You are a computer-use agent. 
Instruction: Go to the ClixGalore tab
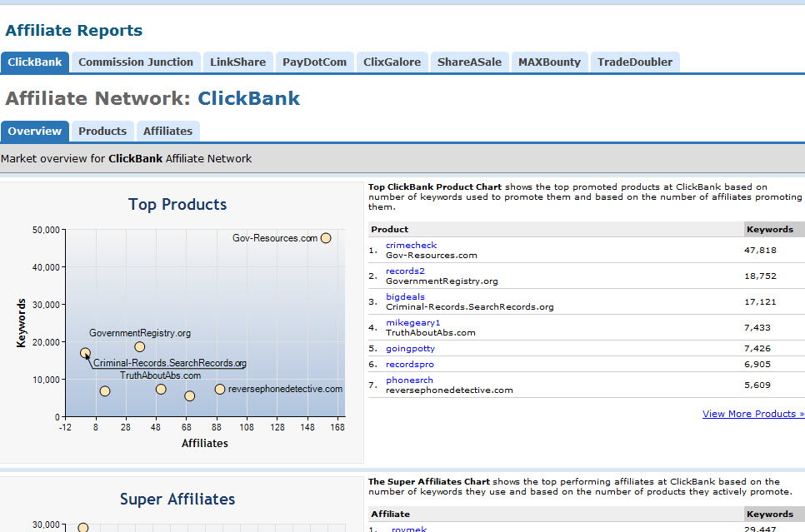392,62
